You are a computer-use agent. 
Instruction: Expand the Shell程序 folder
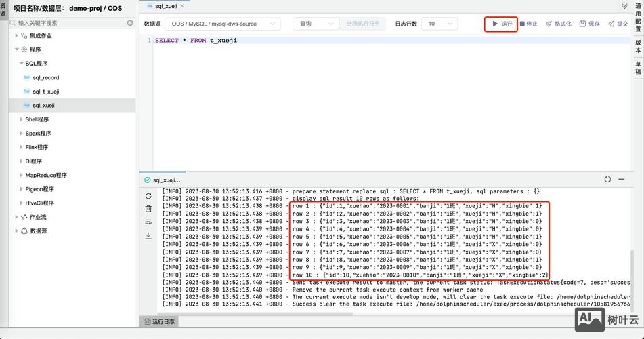coord(22,119)
